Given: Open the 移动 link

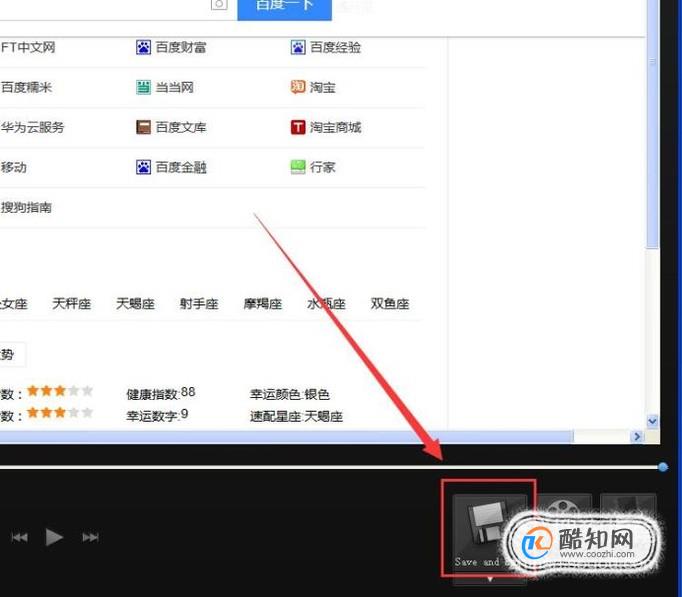Looking at the screenshot, I should 14,167.
